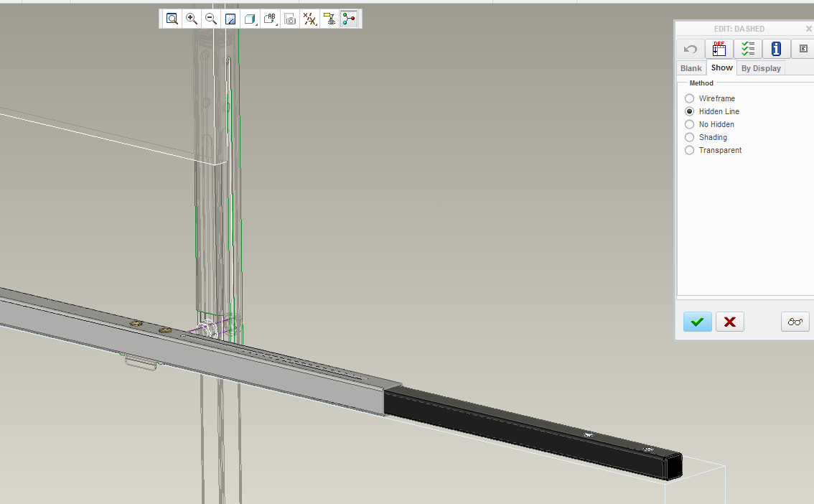Activate the Zoom In tool

[x=192, y=19]
